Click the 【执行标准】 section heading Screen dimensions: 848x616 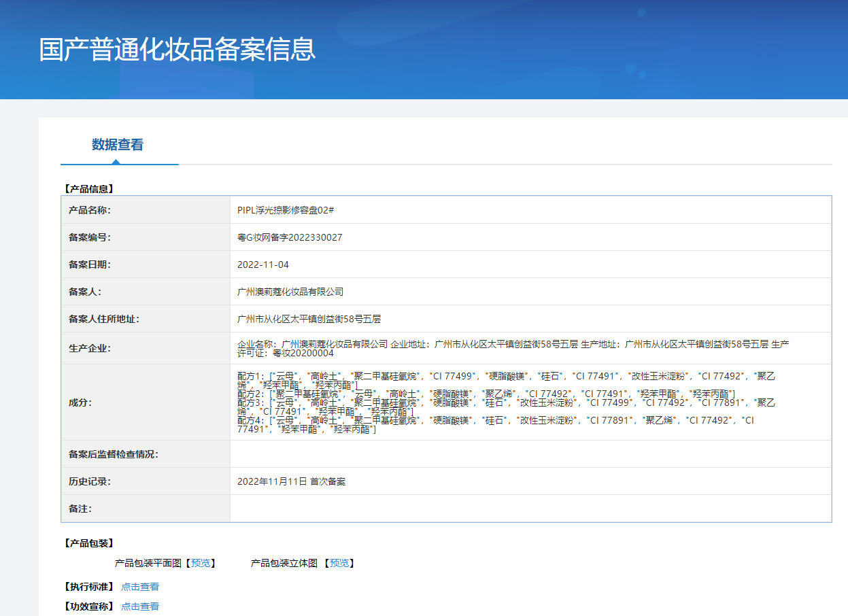(x=88, y=587)
